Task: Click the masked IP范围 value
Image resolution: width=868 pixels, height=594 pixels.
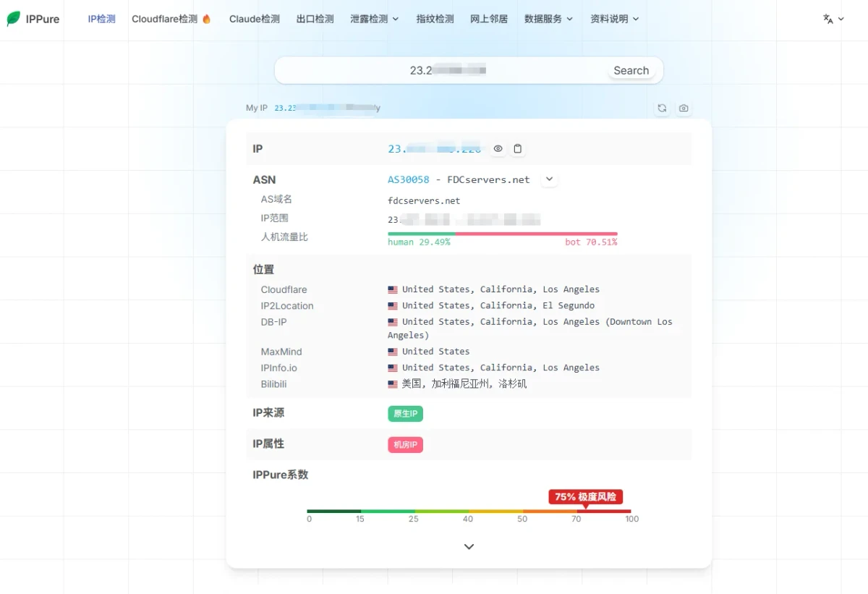Action: (x=464, y=219)
